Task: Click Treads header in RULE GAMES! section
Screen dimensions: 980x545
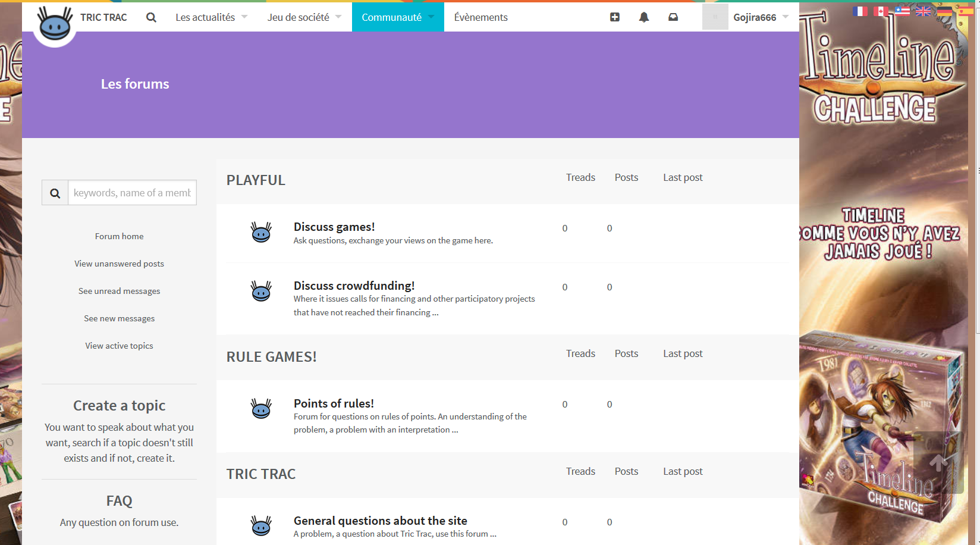Action: (x=580, y=353)
